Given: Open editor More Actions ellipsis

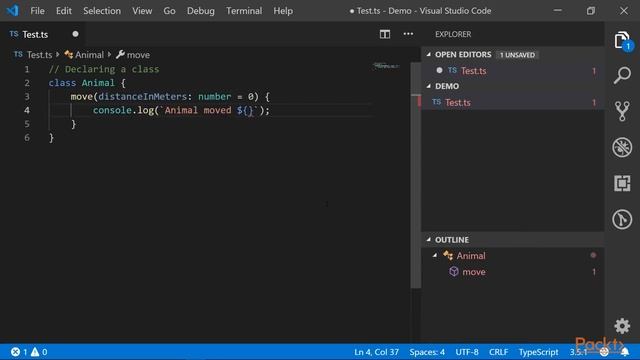Looking at the screenshot, I should 408,34.
